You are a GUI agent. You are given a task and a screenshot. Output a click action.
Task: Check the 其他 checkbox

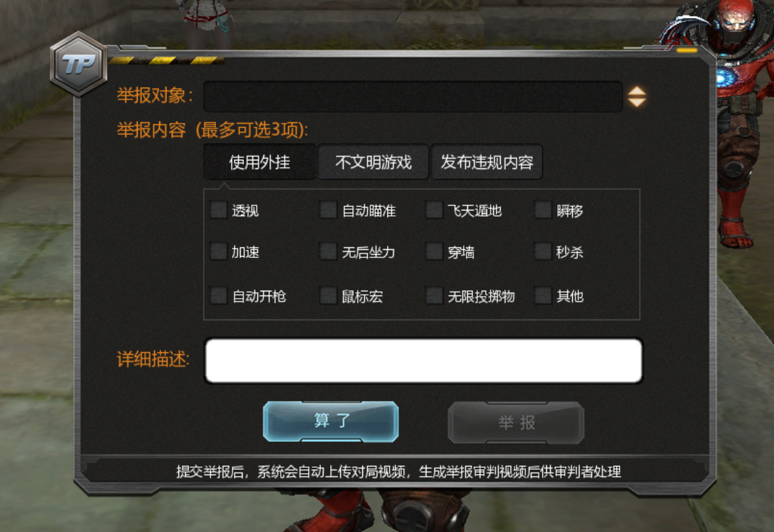click(543, 295)
